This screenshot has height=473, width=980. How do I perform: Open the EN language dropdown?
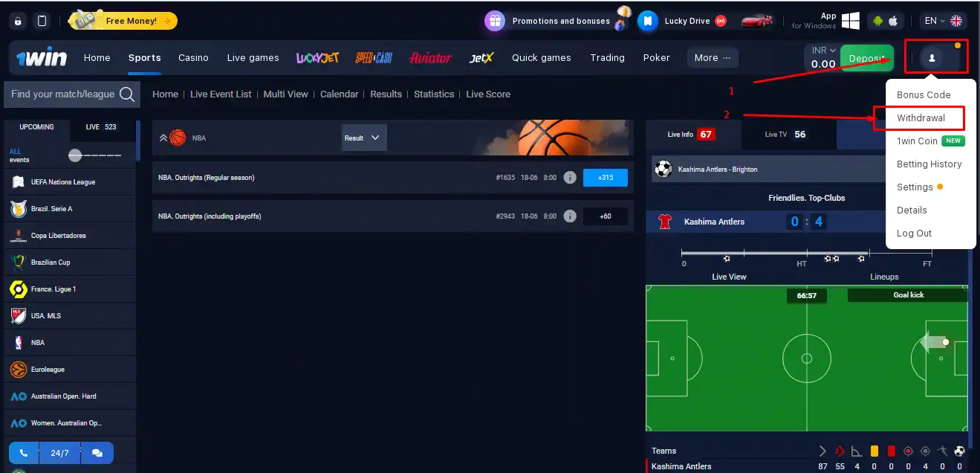[935, 20]
